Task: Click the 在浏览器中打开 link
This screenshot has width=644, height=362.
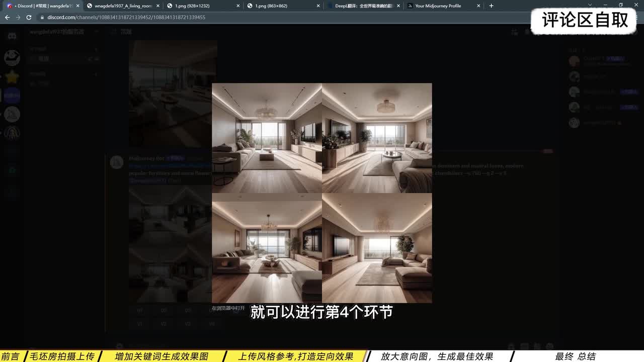Action: (228, 308)
